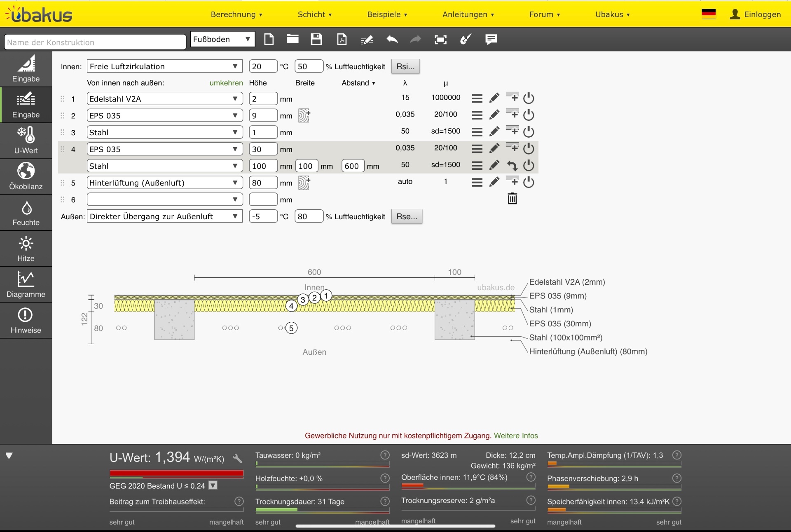Open Direkter Übergang zur Außenluft dropdown
791x532 pixels.
point(164,216)
